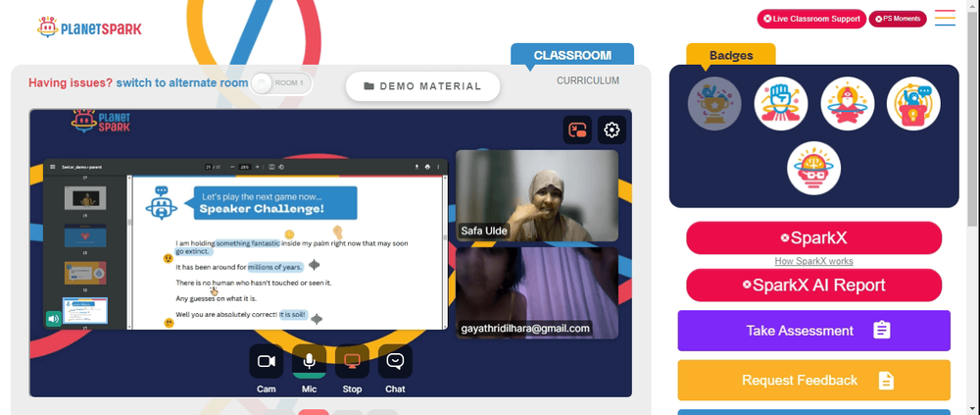Select the speaker podium badge
The width and height of the screenshot is (980, 415).
tap(913, 103)
